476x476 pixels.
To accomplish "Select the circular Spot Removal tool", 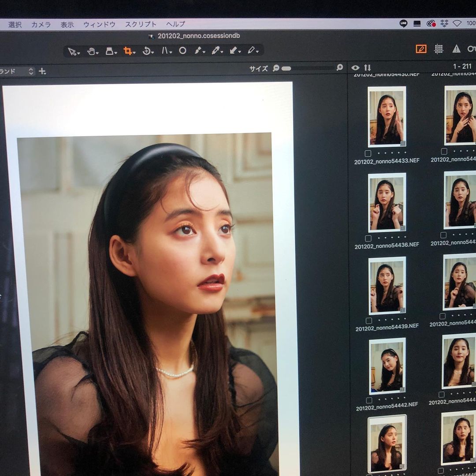I will [182, 51].
